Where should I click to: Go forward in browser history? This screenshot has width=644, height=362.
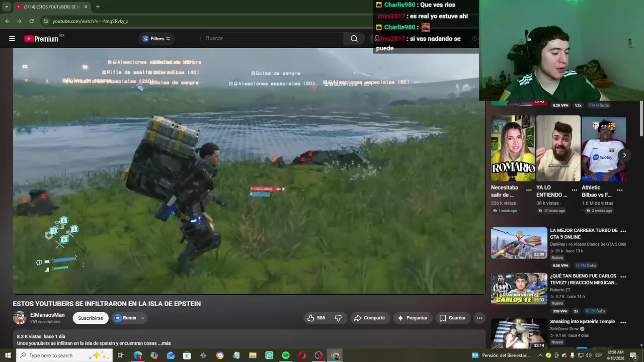[x=19, y=21]
